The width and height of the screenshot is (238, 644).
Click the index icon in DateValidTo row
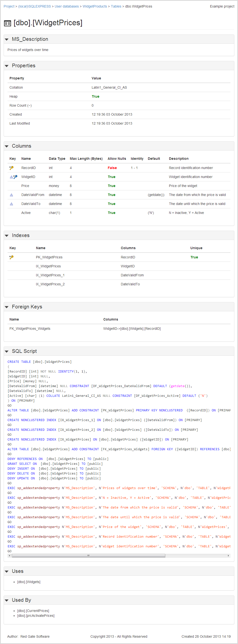11,204
